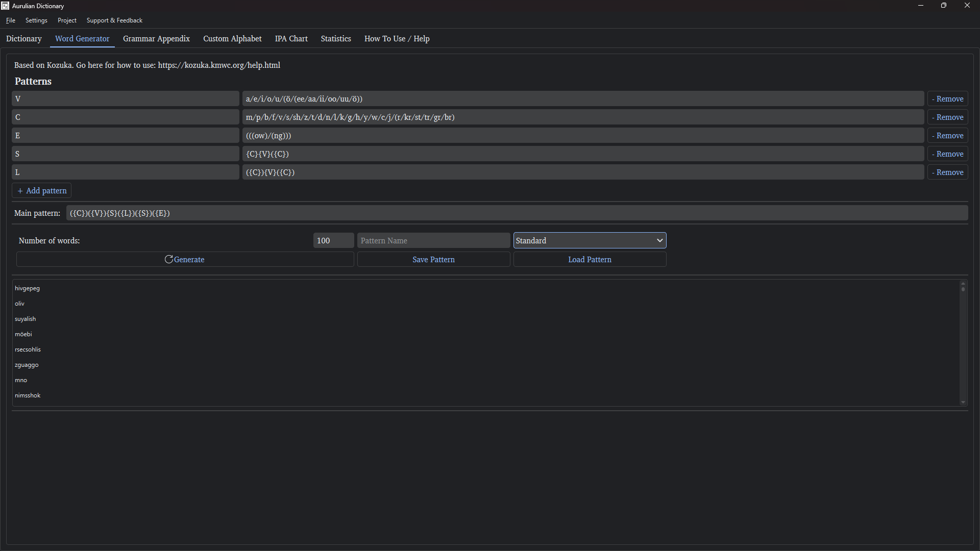
Task: Open the Settings menu
Action: coord(36,20)
